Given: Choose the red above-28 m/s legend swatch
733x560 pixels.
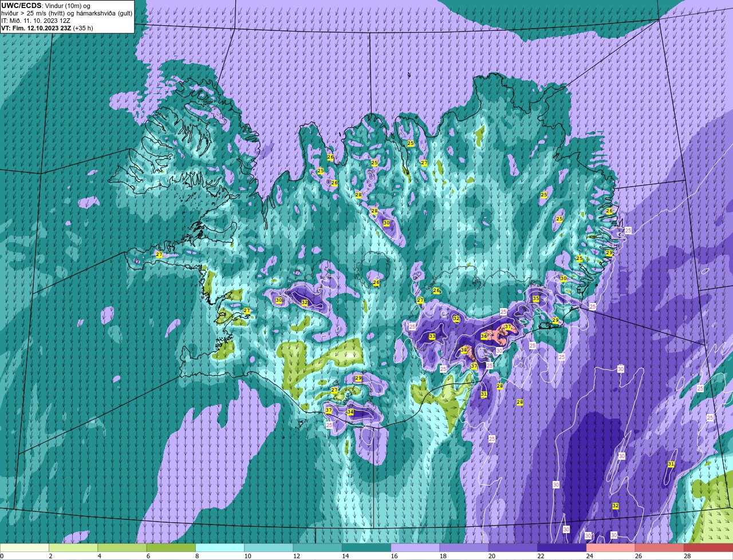Looking at the screenshot, I should click(708, 547).
